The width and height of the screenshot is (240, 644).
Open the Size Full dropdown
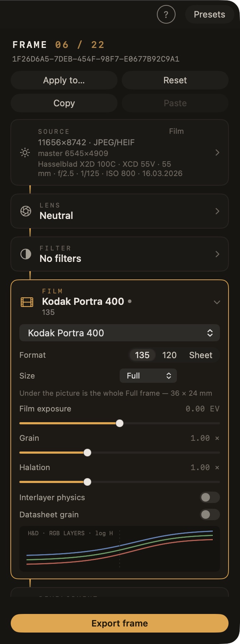coord(148,376)
